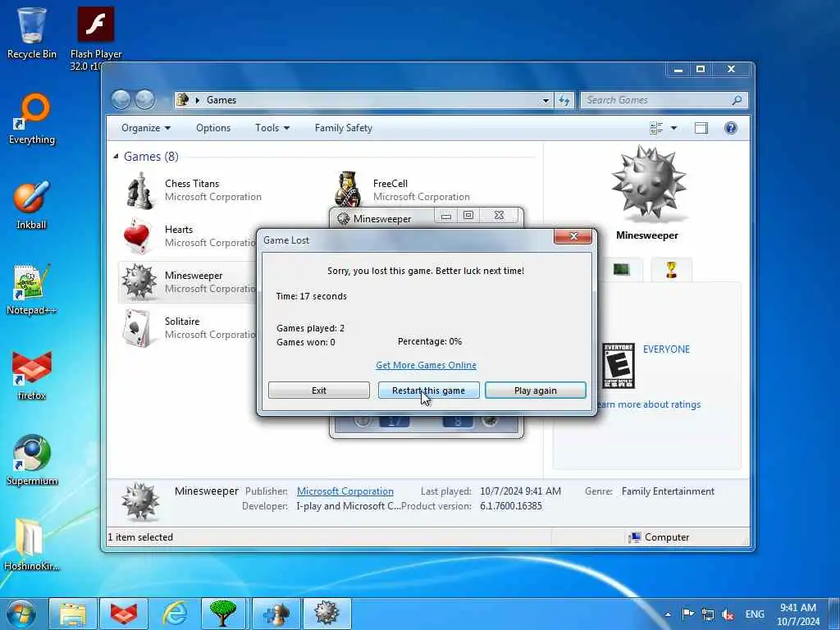Open Windows Explorer from the taskbar
Screen dimensions: 840x630
(x=73, y=614)
